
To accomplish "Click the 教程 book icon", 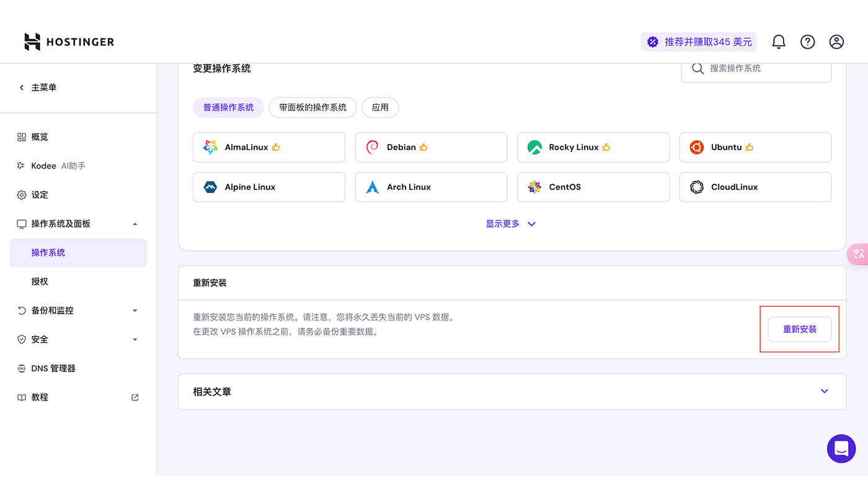I will tap(22, 397).
